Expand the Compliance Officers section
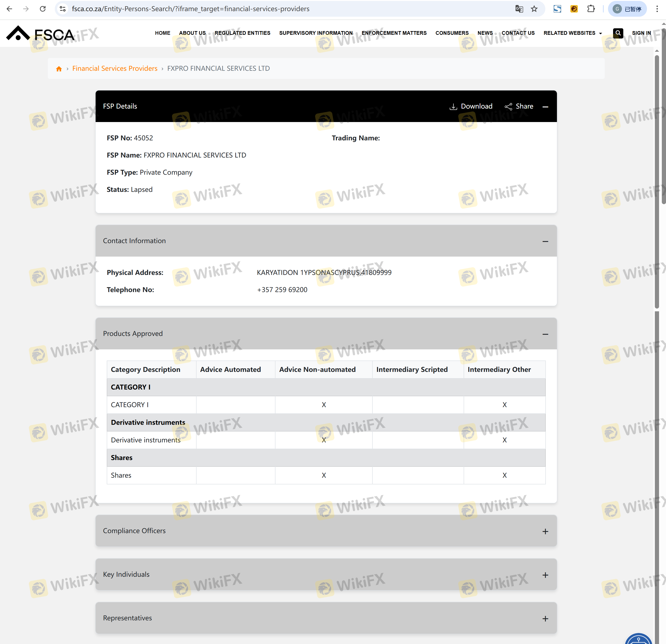 click(545, 531)
